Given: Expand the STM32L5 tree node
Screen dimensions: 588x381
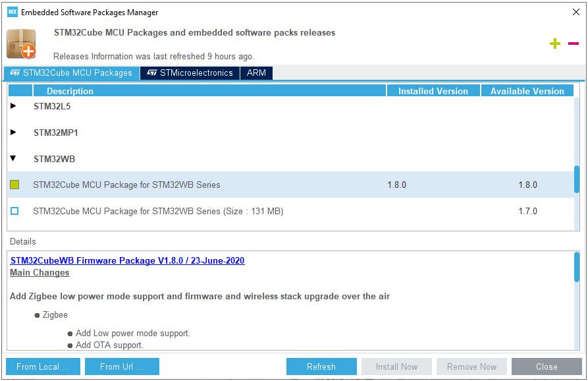Looking at the screenshot, I should (13, 106).
